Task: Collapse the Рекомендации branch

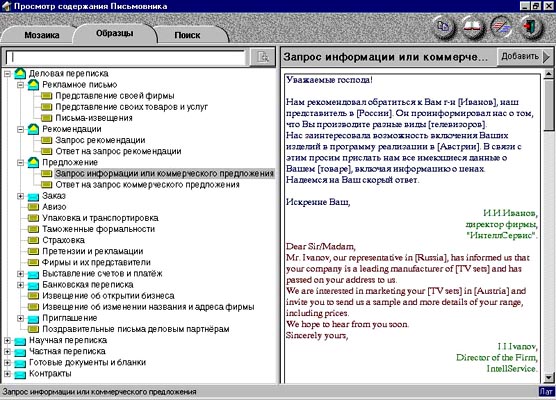Action: click(x=21, y=129)
